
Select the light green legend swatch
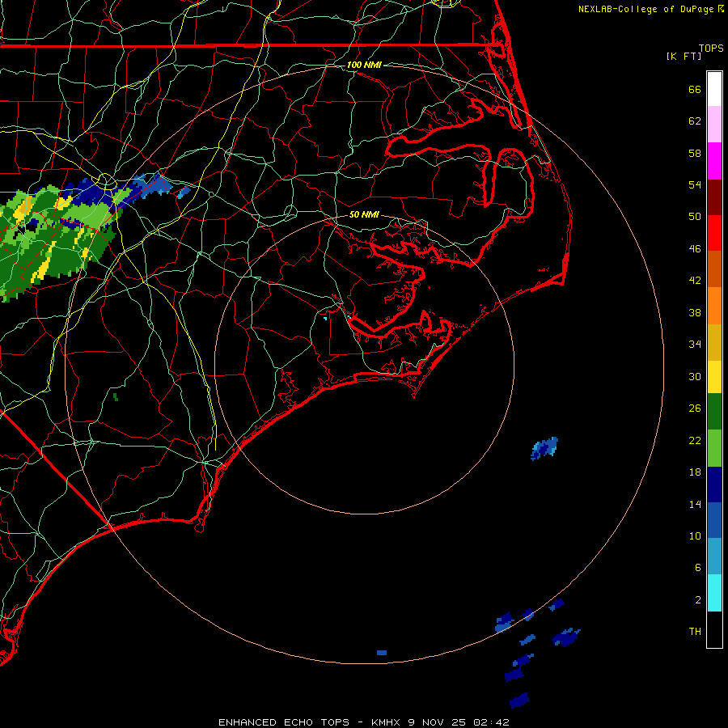coord(714,448)
